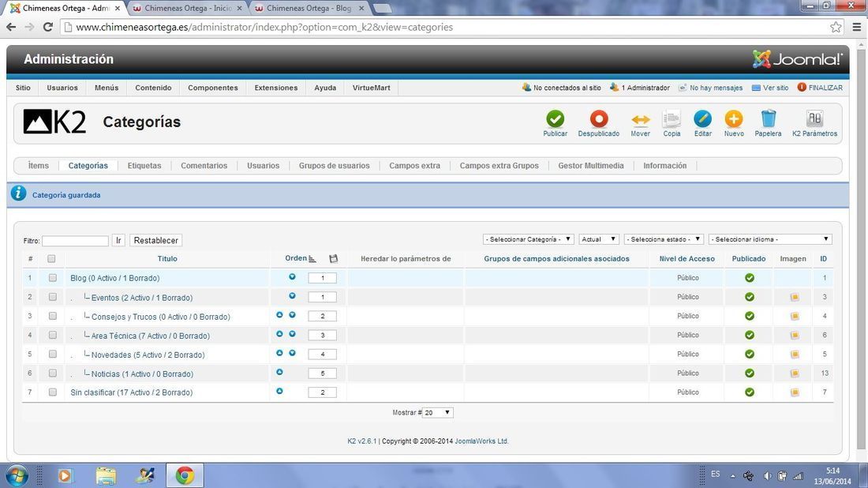This screenshot has width=868, height=488.
Task: Click the save order floppy icon
Action: pos(333,259)
